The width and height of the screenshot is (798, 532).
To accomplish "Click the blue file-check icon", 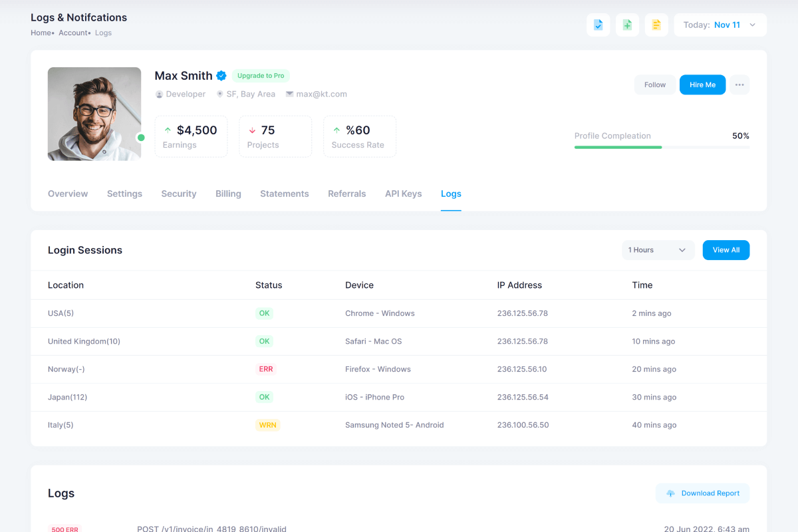I will [598, 25].
